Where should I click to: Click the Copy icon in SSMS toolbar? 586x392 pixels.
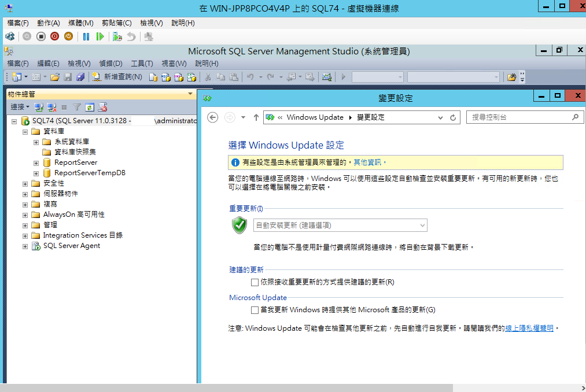click(x=221, y=77)
